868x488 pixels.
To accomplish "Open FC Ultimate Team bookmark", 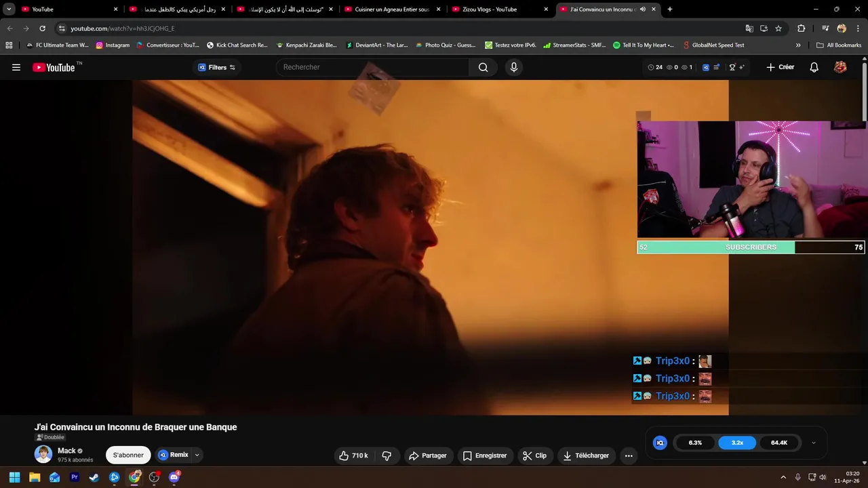I will pyautogui.click(x=57, y=45).
